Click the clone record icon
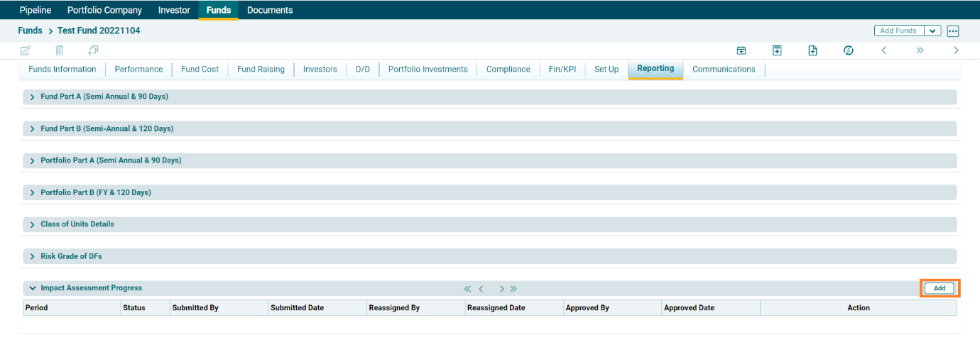The image size is (980, 340). 93,50
